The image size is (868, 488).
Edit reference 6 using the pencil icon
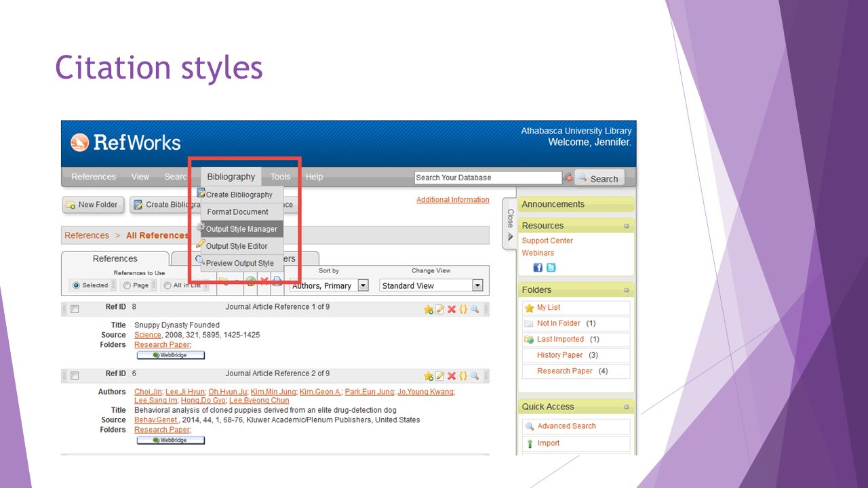pos(439,376)
